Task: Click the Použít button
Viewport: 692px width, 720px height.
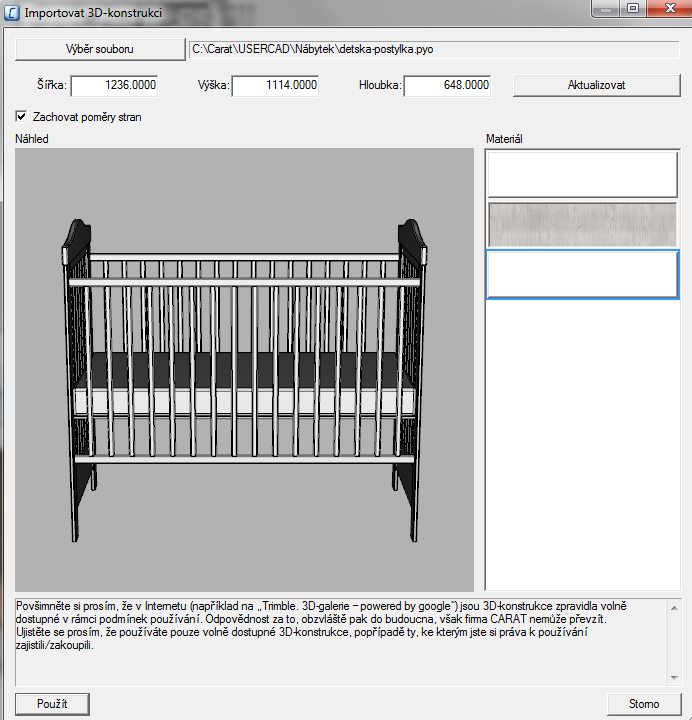Action: [x=52, y=704]
